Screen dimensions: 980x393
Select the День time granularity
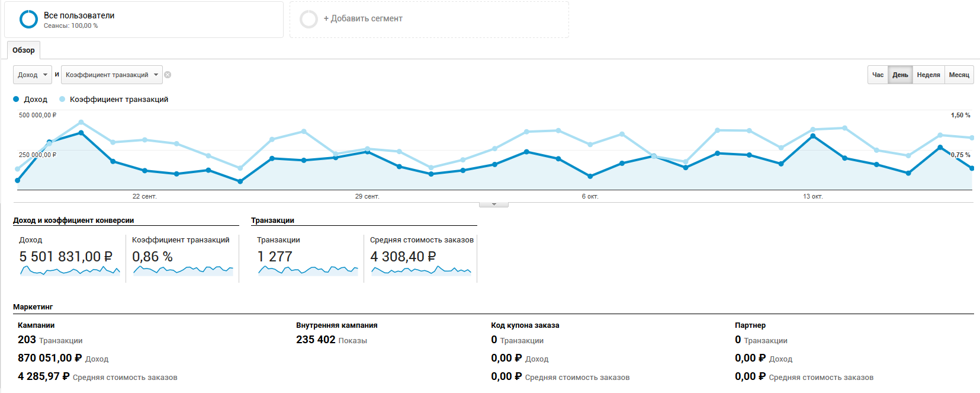(900, 75)
